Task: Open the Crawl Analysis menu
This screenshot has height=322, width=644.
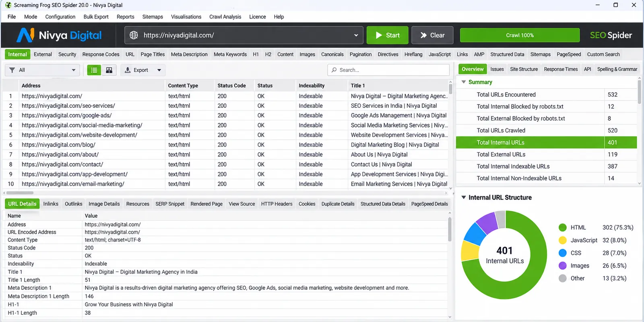Action: click(225, 17)
